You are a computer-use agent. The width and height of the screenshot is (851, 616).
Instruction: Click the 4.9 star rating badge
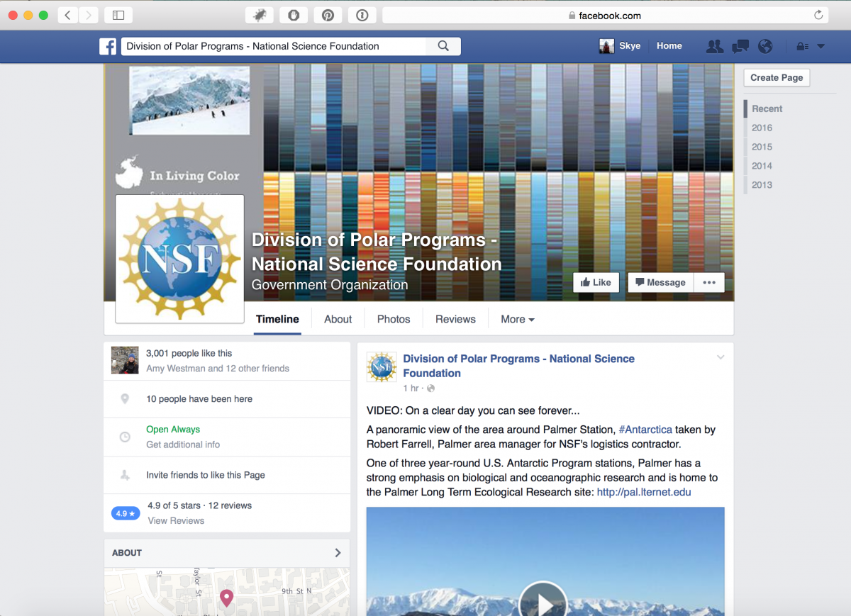point(126,513)
